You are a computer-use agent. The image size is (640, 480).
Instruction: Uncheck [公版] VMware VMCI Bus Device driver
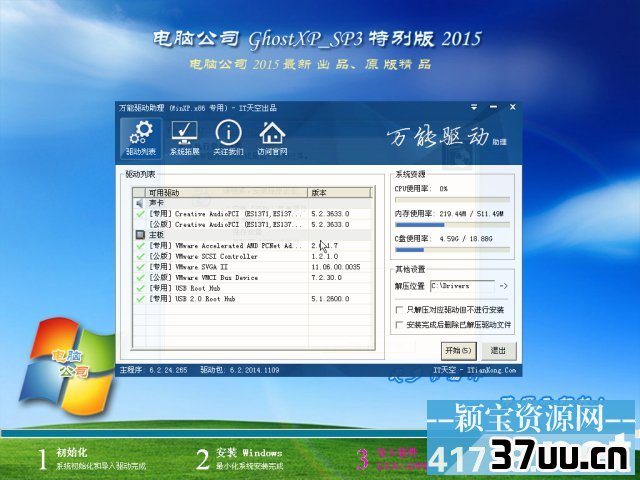(x=140, y=278)
